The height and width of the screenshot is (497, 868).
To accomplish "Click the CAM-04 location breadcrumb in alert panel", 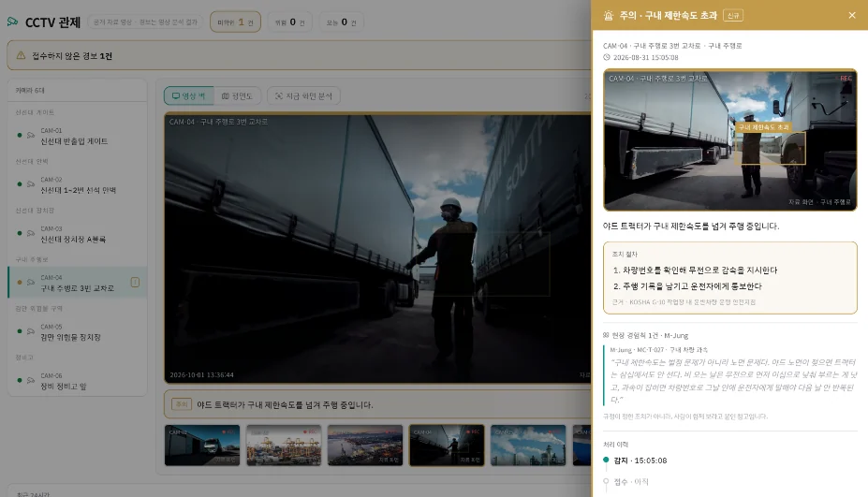I will (672, 46).
